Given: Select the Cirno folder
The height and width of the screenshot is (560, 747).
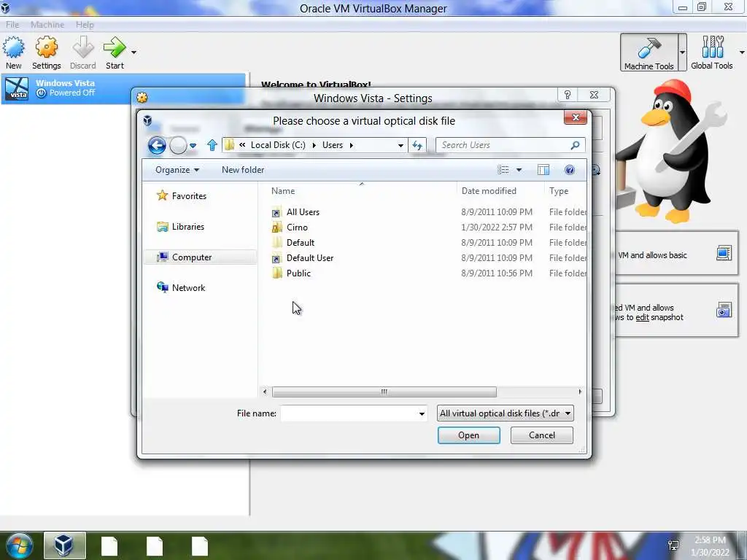Looking at the screenshot, I should tap(297, 227).
